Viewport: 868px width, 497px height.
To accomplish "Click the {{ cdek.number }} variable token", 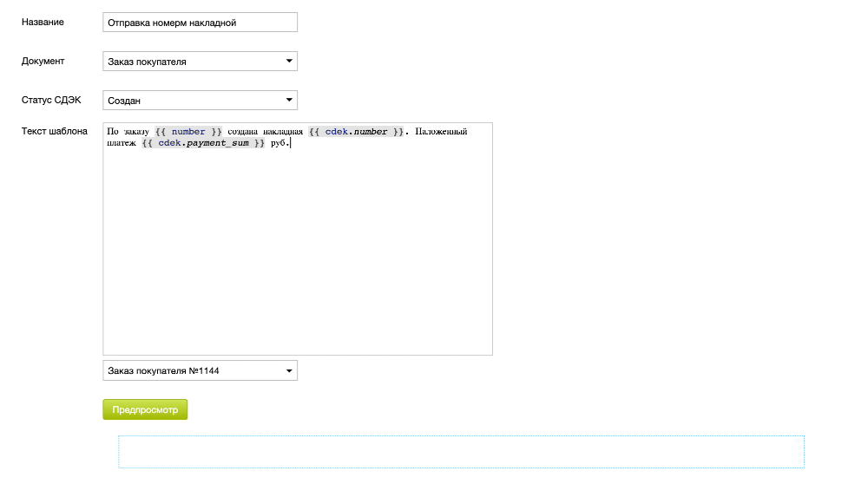I will (356, 132).
